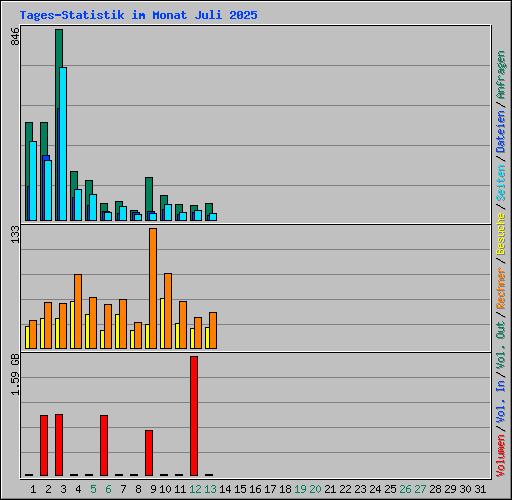This screenshot has height=500, width=512.
Task: Click day label 28 on the x-axis
Action: click(x=435, y=489)
